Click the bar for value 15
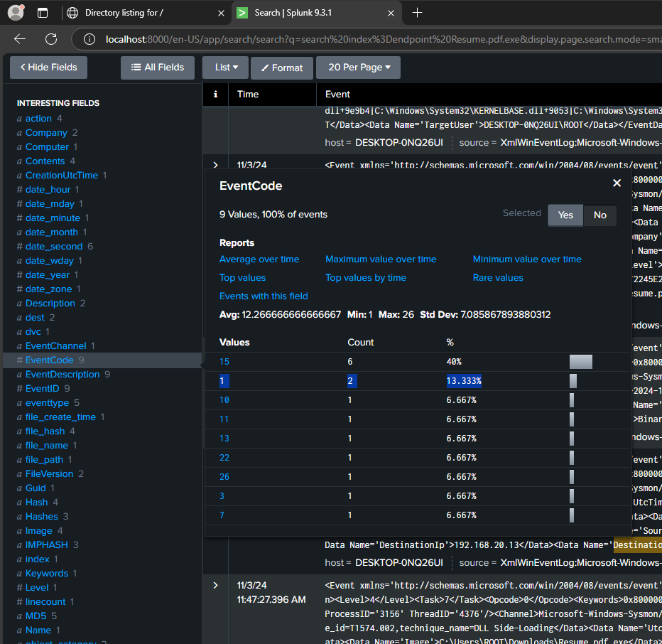This screenshot has width=662, height=644. pyautogui.click(x=580, y=362)
